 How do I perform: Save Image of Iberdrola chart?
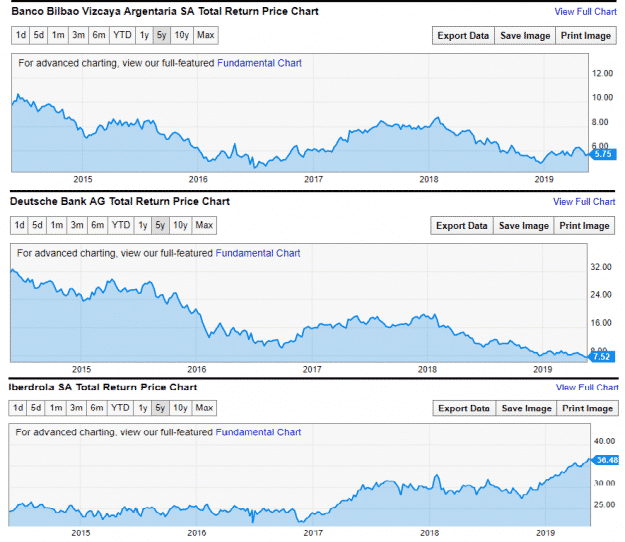[527, 408]
